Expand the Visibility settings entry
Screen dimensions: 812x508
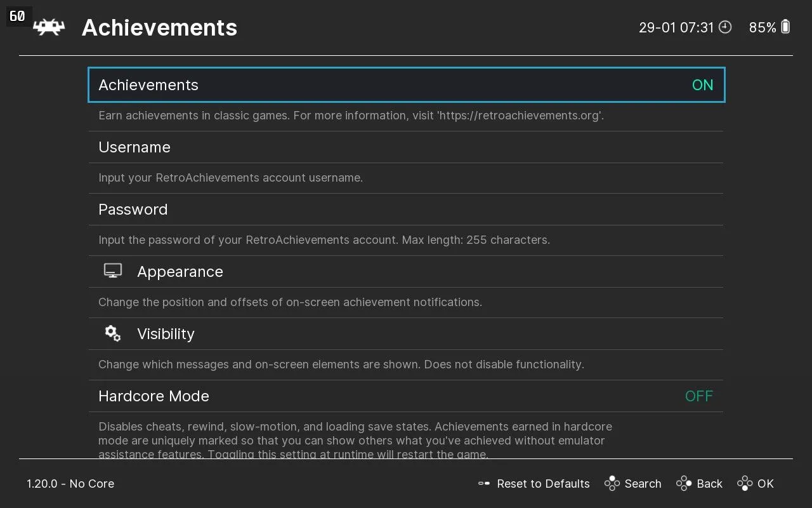(x=166, y=333)
